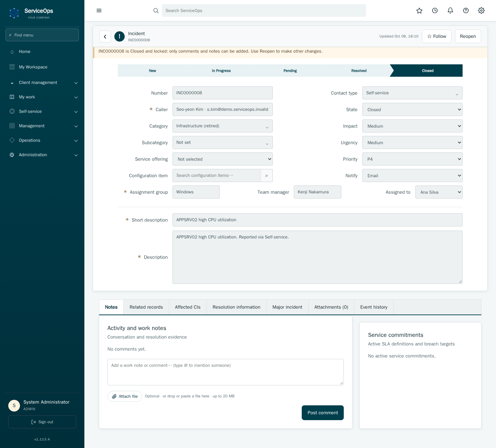Click the work note comment box
496x448 pixels.
[x=226, y=372]
